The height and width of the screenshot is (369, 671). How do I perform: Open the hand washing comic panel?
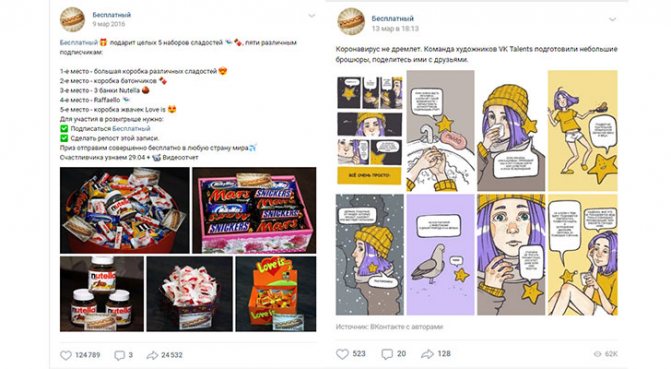(440, 131)
